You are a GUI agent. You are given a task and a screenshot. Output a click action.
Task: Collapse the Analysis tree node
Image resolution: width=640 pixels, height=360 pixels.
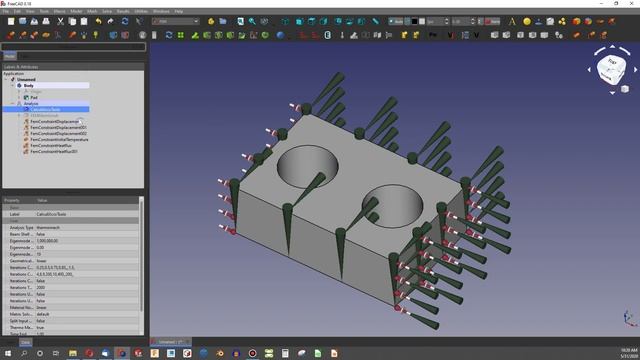click(12, 104)
